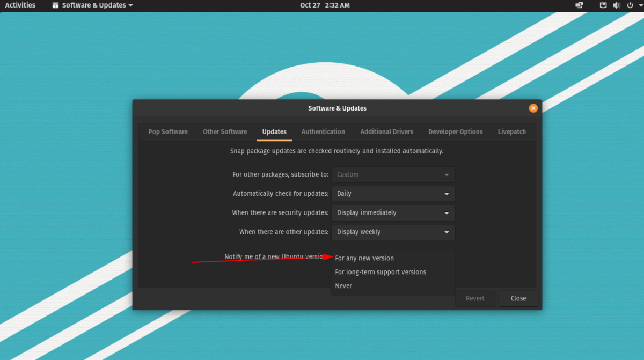The height and width of the screenshot is (360, 644).
Task: Select the Pop Software tab
Action: pos(167,131)
